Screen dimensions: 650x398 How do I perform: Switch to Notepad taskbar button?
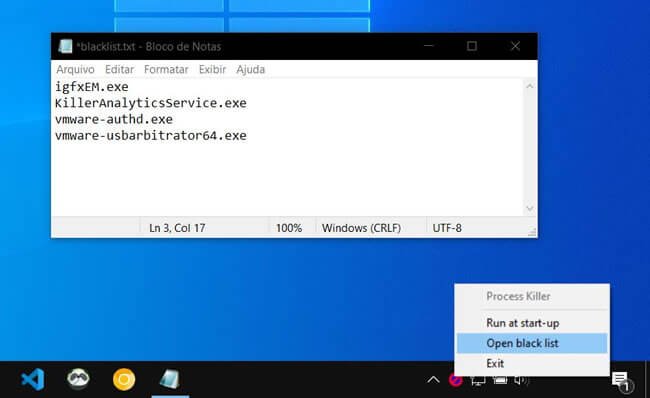pos(170,379)
